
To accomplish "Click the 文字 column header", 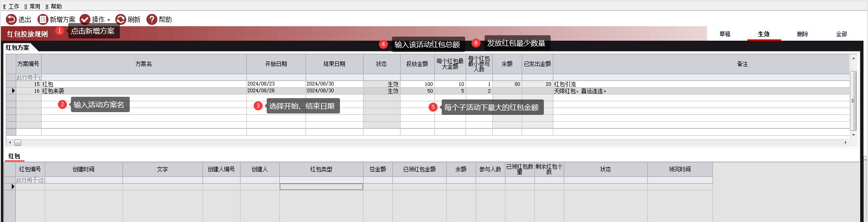I will pyautogui.click(x=163, y=169).
